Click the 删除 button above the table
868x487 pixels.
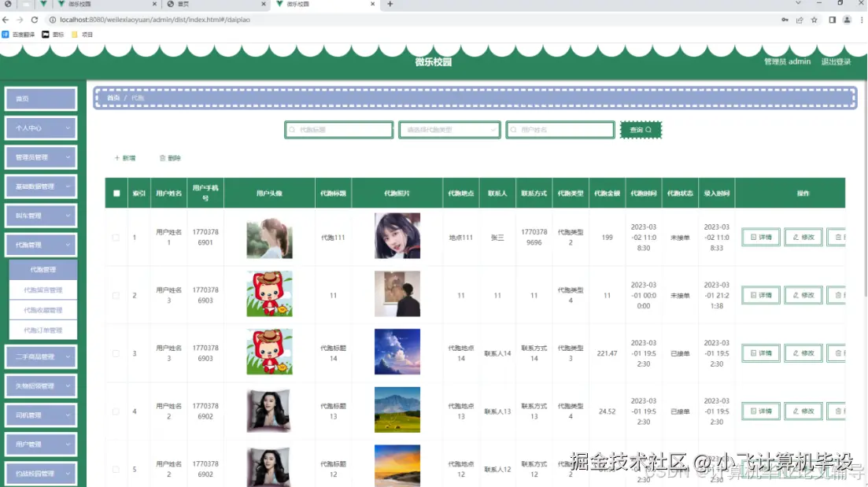point(171,158)
